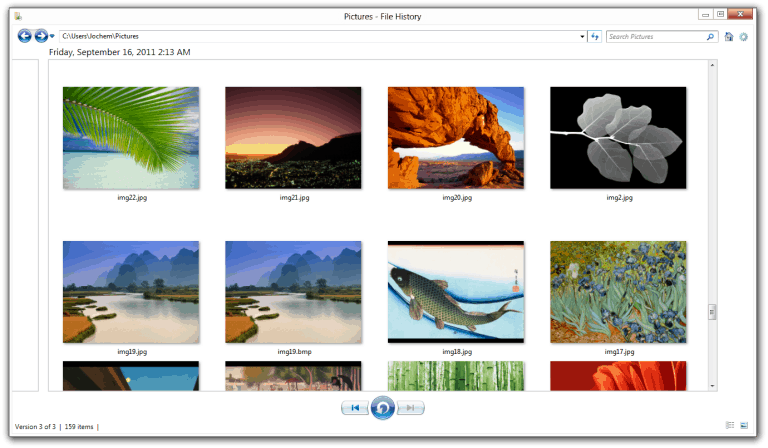This screenshot has width=768, height=448.
Task: Maximize the File History window
Action: tap(720, 14)
